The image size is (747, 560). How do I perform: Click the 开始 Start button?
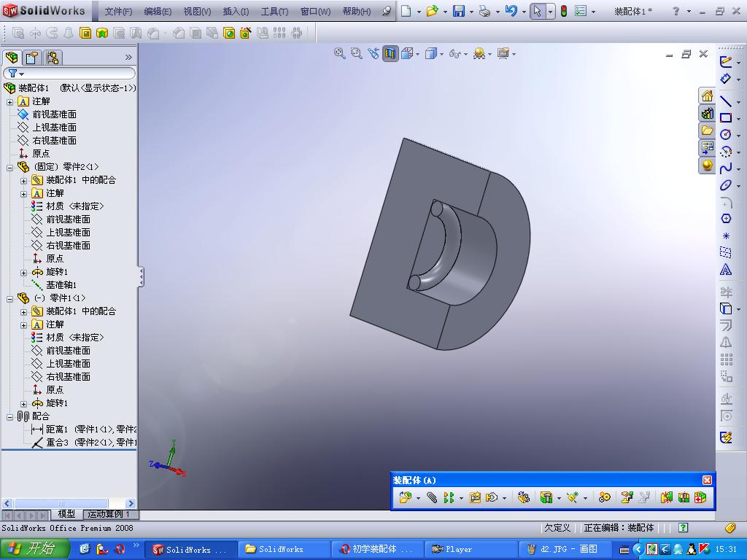coord(34,549)
